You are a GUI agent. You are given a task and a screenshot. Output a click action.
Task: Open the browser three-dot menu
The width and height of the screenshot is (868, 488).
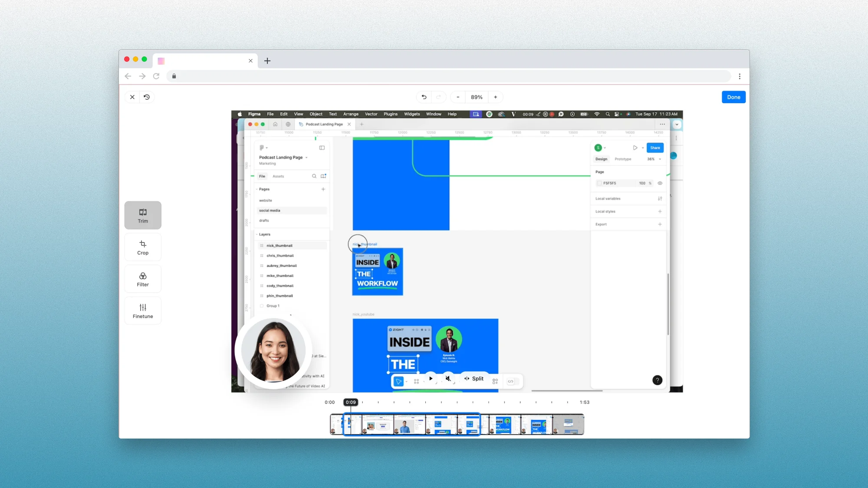pos(740,76)
